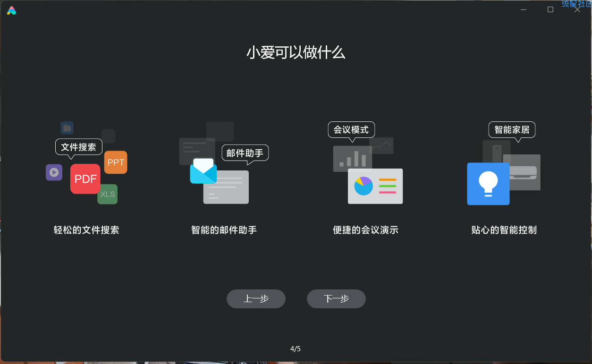The width and height of the screenshot is (592, 364).
Task: Click the pie chart presentation slide
Action: (375, 186)
